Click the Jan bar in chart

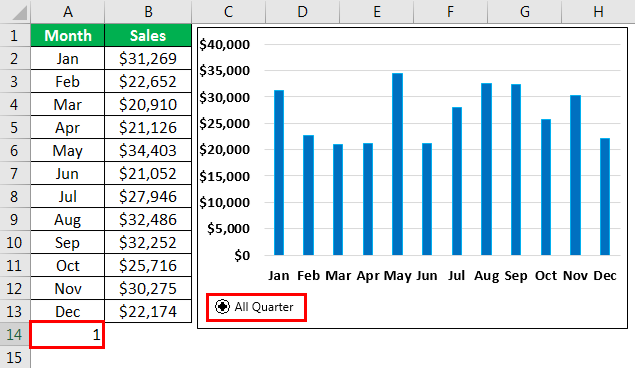click(279, 172)
